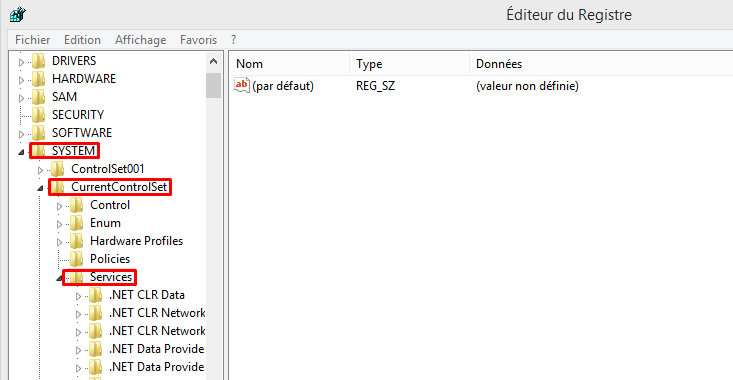This screenshot has height=380, width=733.
Task: Select the Services key label
Action: pos(111,277)
